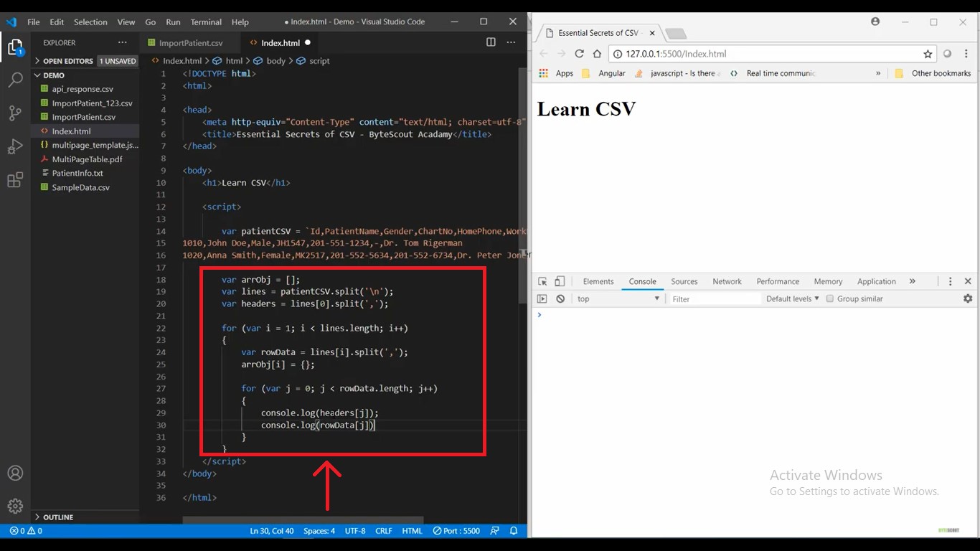Screen dimensions: 980x551
Task: Click into the console Filter field
Action: [x=715, y=298]
